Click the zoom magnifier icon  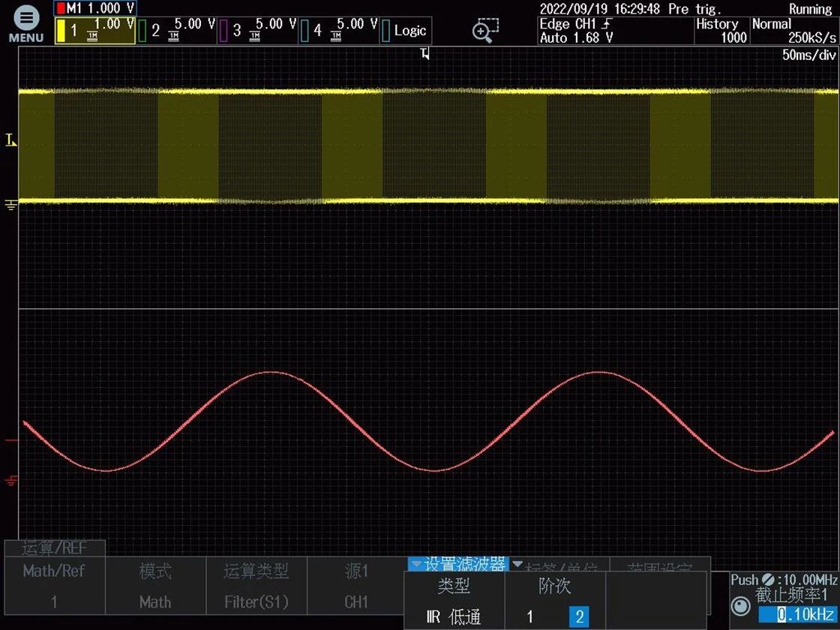coord(484,30)
